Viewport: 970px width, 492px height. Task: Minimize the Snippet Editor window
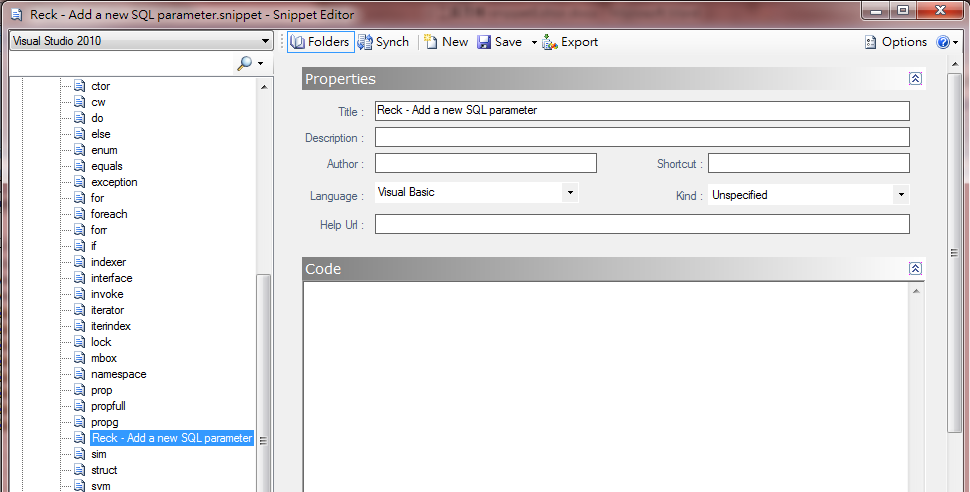point(875,11)
